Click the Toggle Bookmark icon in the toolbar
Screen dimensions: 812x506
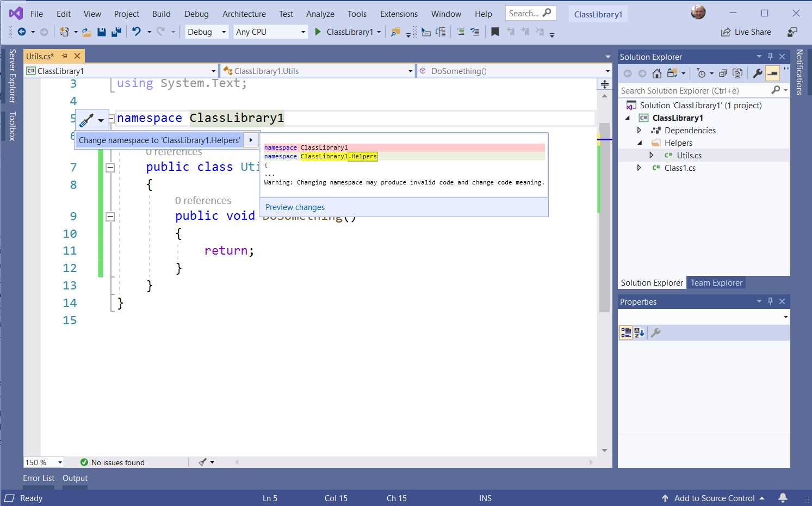coord(494,32)
